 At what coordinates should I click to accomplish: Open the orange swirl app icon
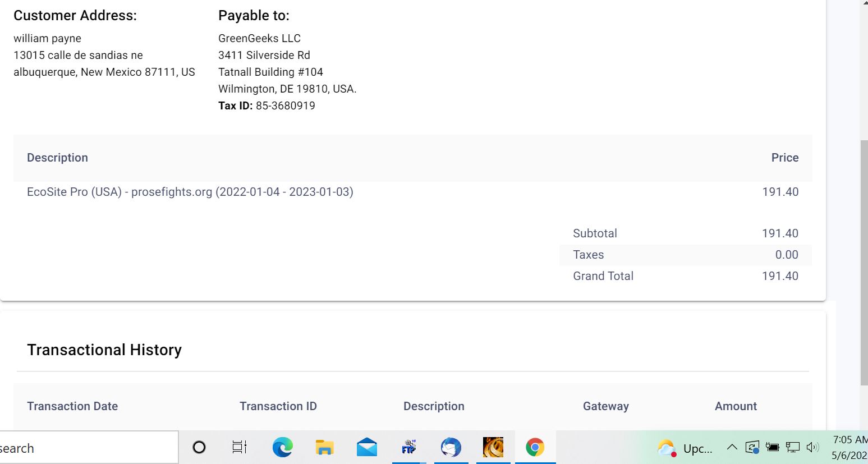click(493, 447)
